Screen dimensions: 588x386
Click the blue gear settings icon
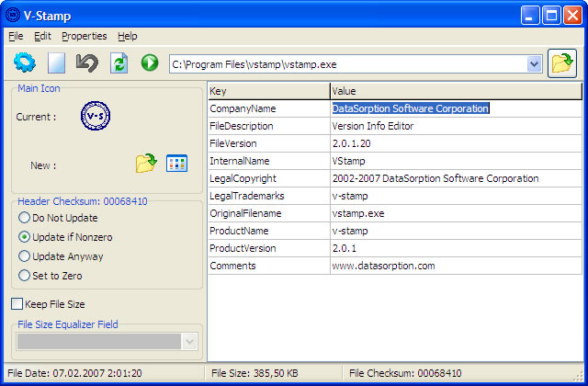[25, 62]
